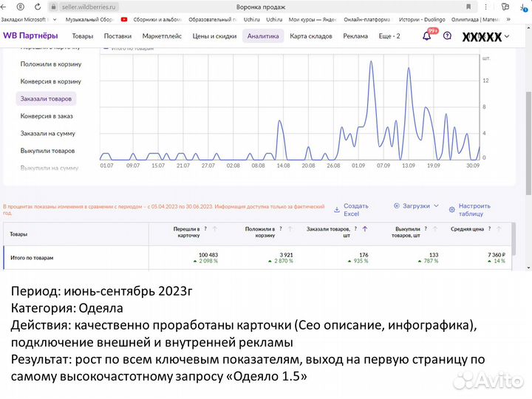Sort by Средняя цена arrow

point(499,229)
